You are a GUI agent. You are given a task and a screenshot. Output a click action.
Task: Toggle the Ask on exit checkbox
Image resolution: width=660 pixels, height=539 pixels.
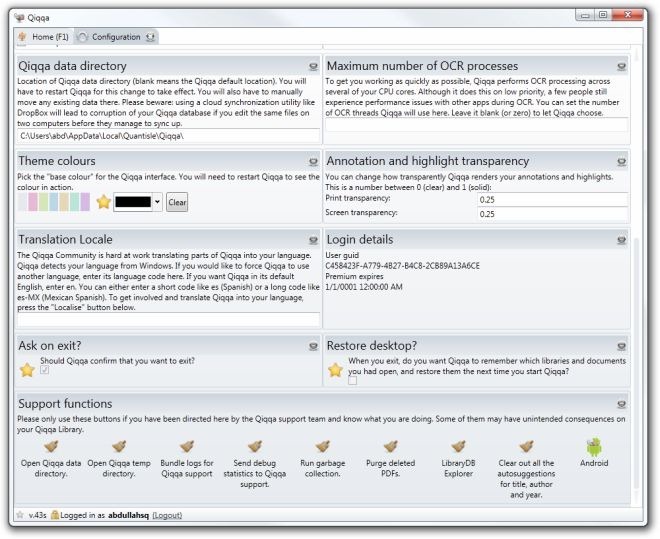45,370
